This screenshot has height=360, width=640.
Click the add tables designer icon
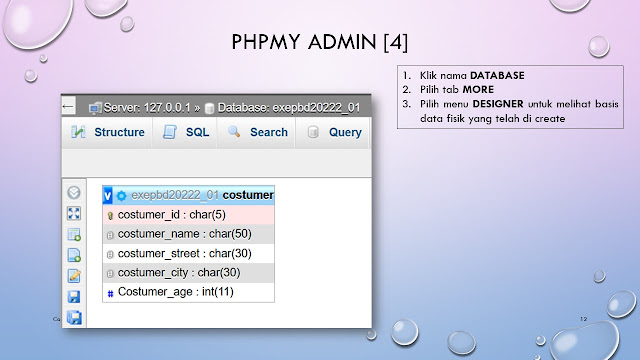(x=74, y=234)
